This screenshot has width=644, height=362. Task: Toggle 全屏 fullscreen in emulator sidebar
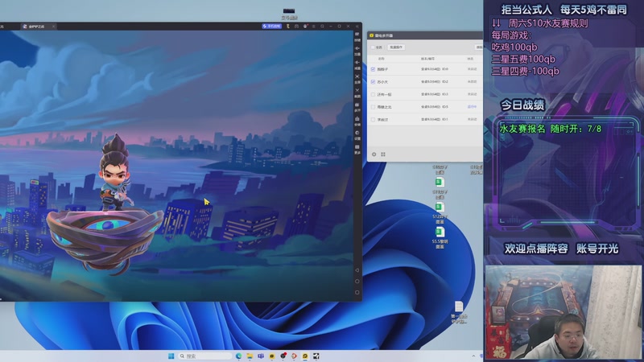[x=357, y=78]
